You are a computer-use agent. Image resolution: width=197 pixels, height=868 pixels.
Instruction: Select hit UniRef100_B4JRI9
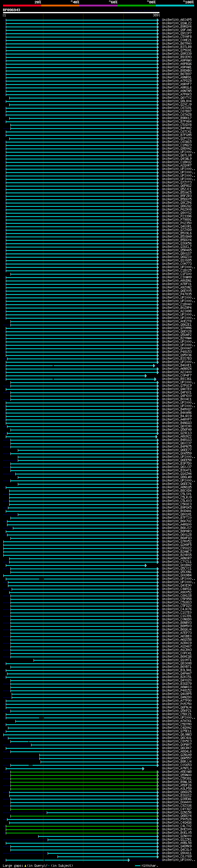pyautogui.click(x=177, y=416)
